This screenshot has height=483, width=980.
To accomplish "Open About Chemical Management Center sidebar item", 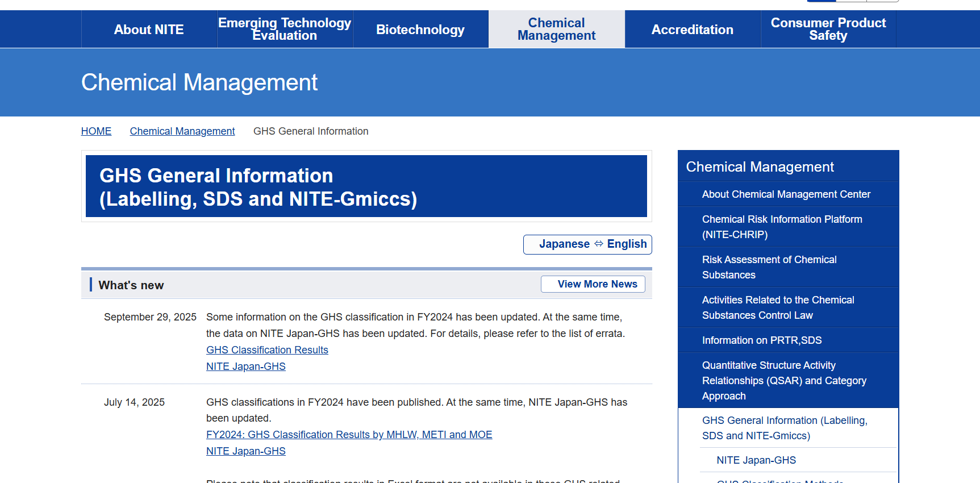I will pyautogui.click(x=786, y=194).
